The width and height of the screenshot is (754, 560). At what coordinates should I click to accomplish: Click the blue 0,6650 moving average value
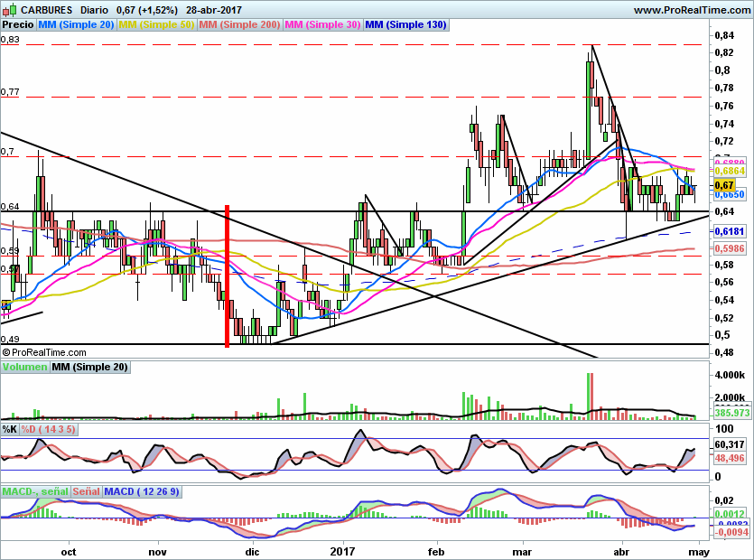pyautogui.click(x=730, y=195)
